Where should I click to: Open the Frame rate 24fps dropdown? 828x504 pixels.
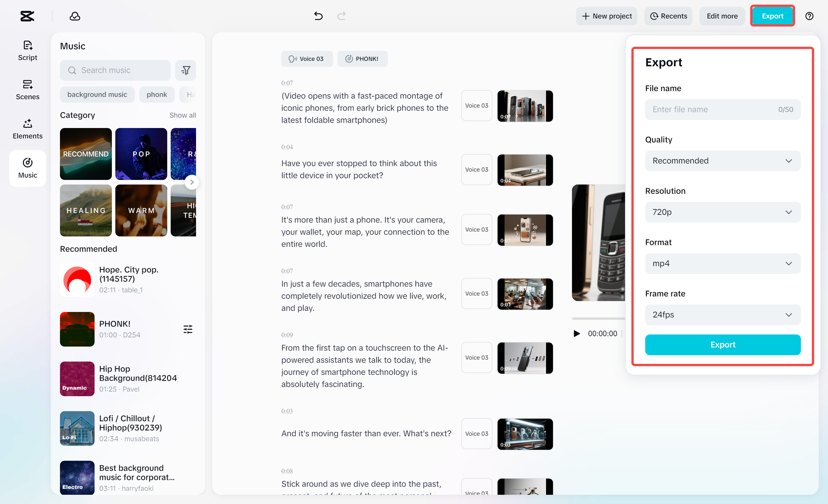[722, 315]
